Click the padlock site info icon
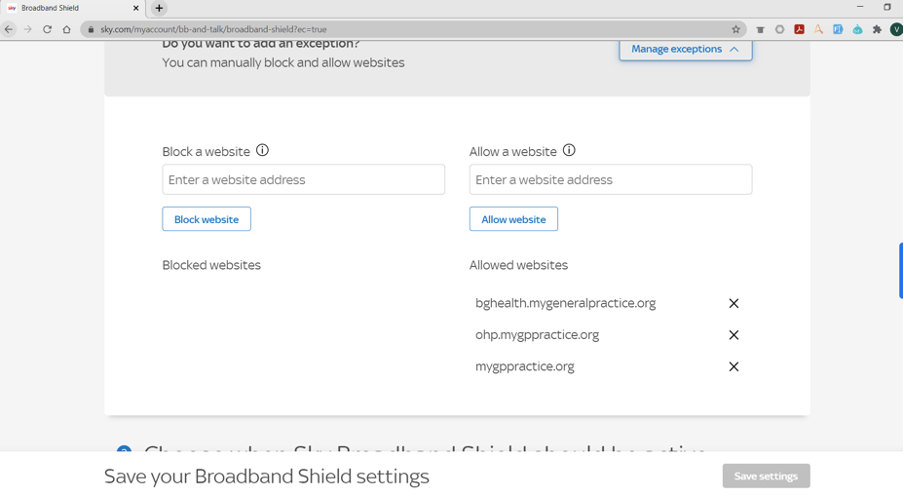This screenshot has height=496, width=904. tap(91, 29)
